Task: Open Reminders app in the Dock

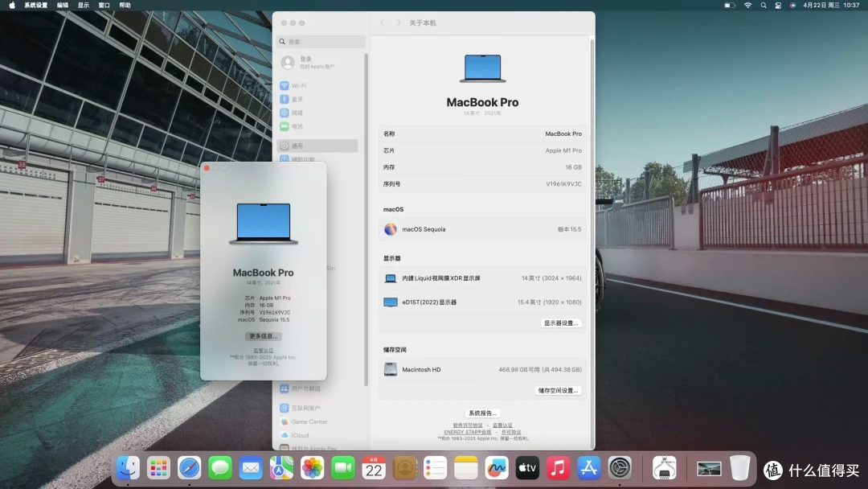Action: (x=435, y=469)
